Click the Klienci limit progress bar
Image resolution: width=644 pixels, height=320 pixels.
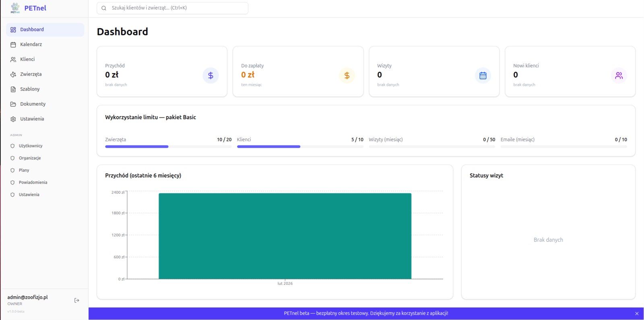coord(300,147)
